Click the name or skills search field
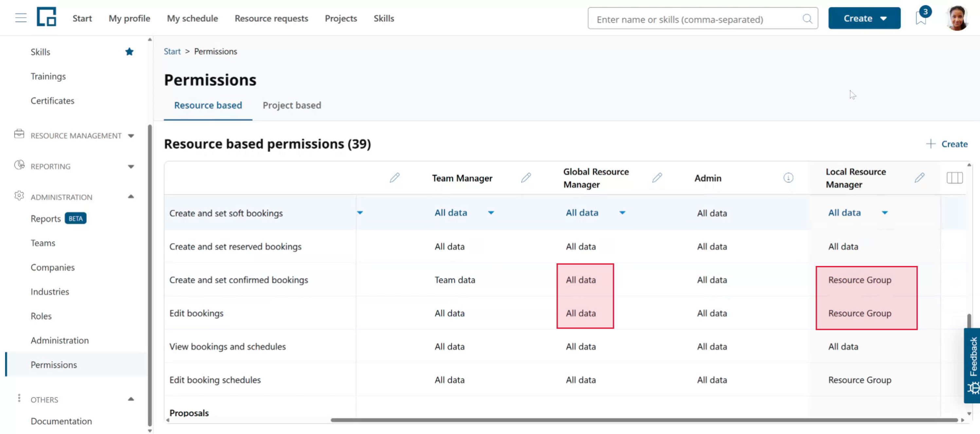The image size is (980, 434). tap(702, 19)
